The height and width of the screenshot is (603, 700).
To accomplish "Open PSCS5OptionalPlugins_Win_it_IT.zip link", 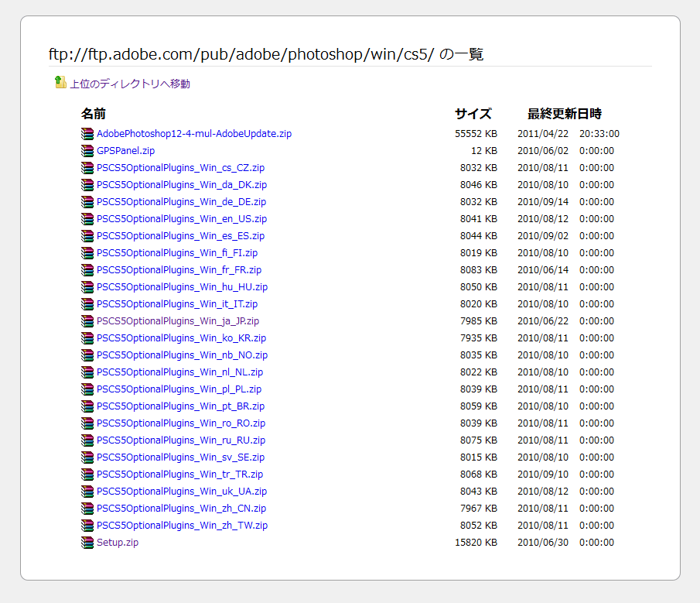I will click(177, 303).
